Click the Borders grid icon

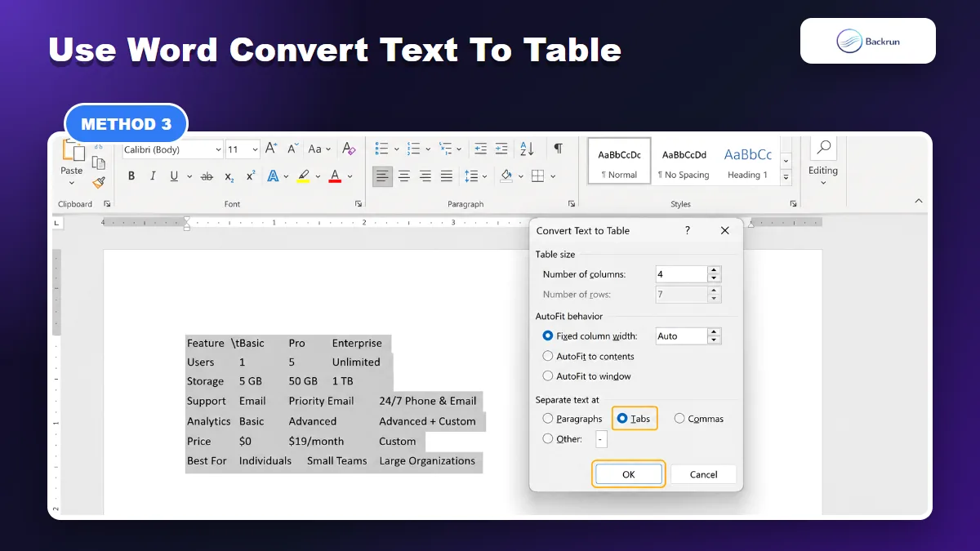(x=537, y=176)
